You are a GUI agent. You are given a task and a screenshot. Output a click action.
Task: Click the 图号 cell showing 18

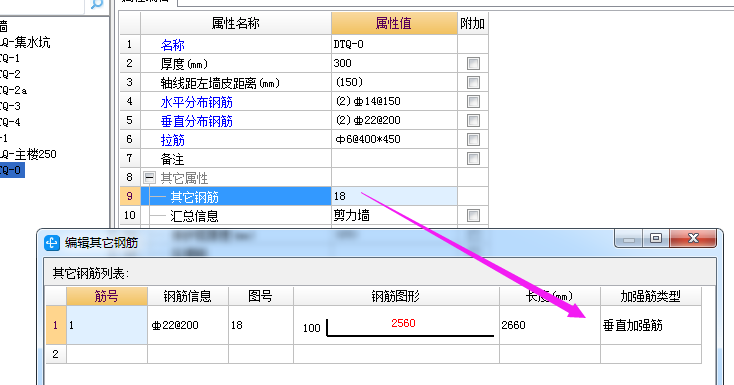[x=261, y=325]
